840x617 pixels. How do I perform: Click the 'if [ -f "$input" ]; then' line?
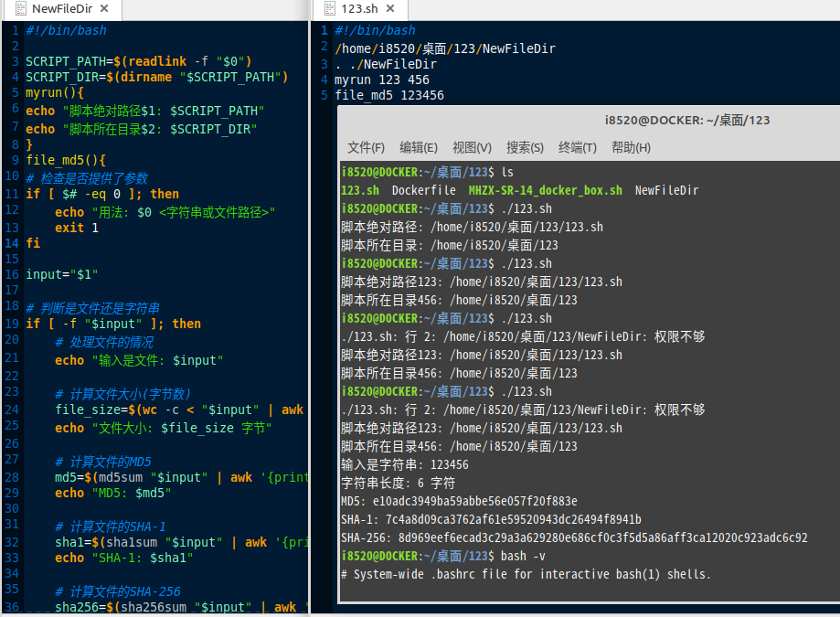point(113,324)
